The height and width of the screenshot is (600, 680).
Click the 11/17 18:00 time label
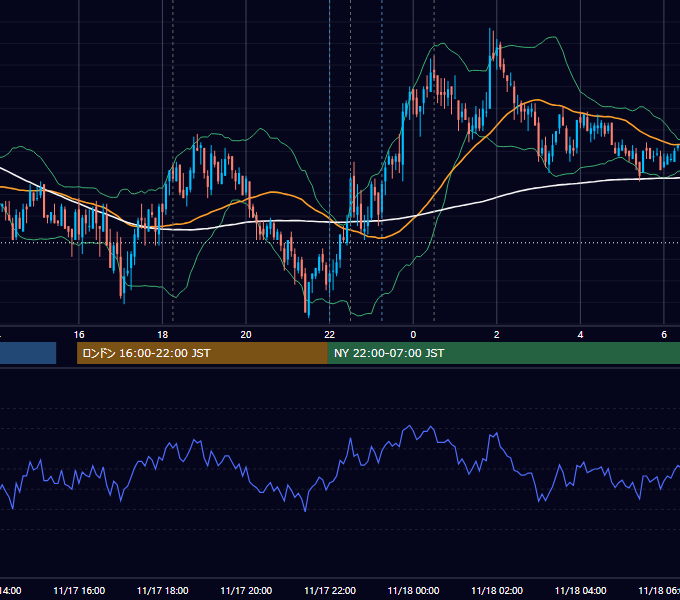click(x=163, y=590)
